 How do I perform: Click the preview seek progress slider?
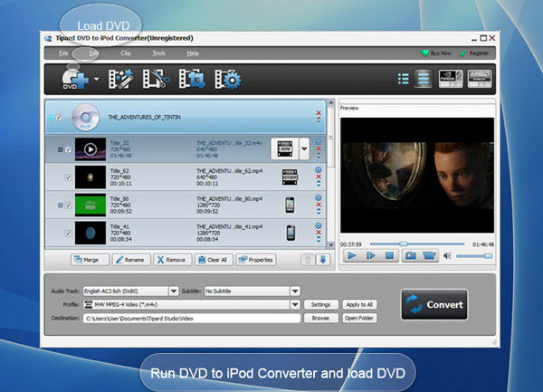click(417, 244)
